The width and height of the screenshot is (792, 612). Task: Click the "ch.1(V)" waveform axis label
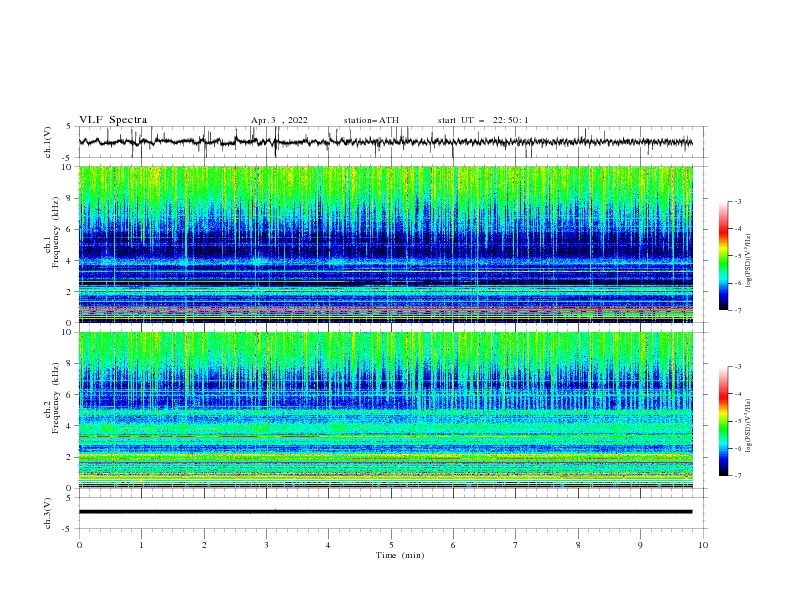pos(48,142)
